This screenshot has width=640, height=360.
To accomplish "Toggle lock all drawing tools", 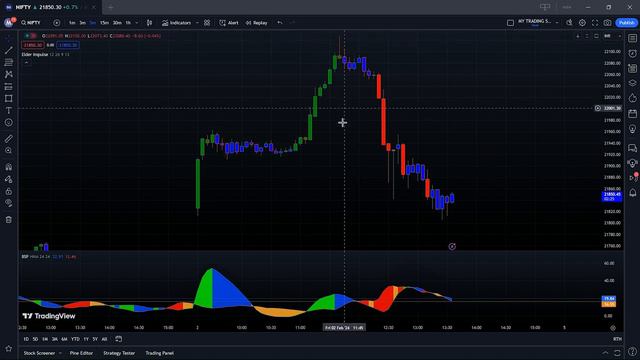I will pos(9,191).
